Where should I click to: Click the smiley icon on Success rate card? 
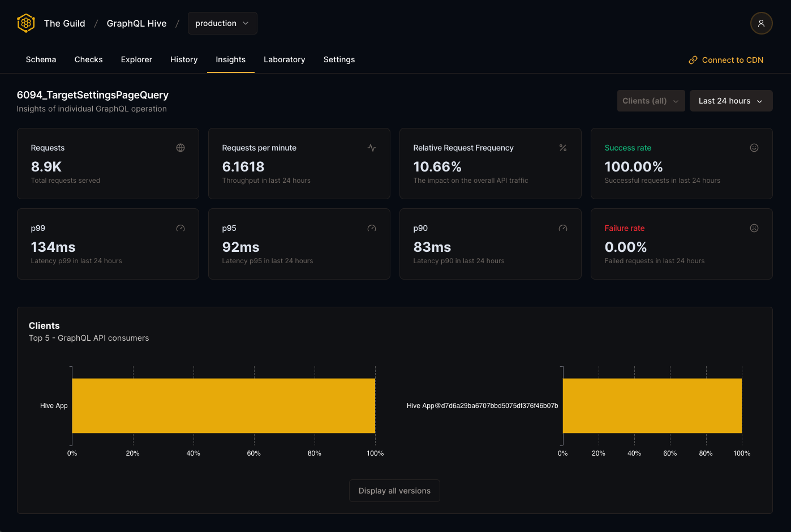tap(754, 147)
